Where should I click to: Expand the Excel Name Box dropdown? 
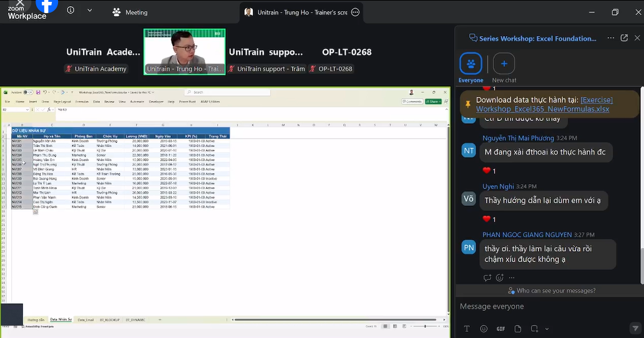coord(27,110)
